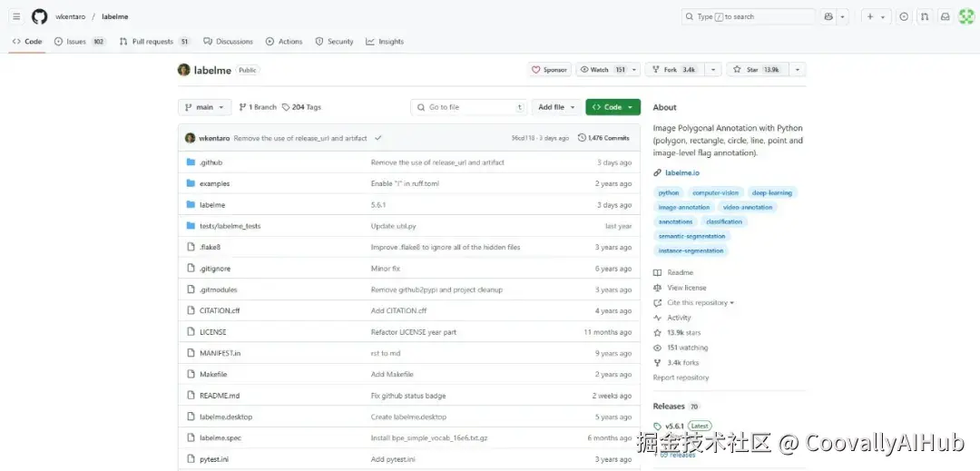Click the wkentaro commit author avatar

coord(190,138)
